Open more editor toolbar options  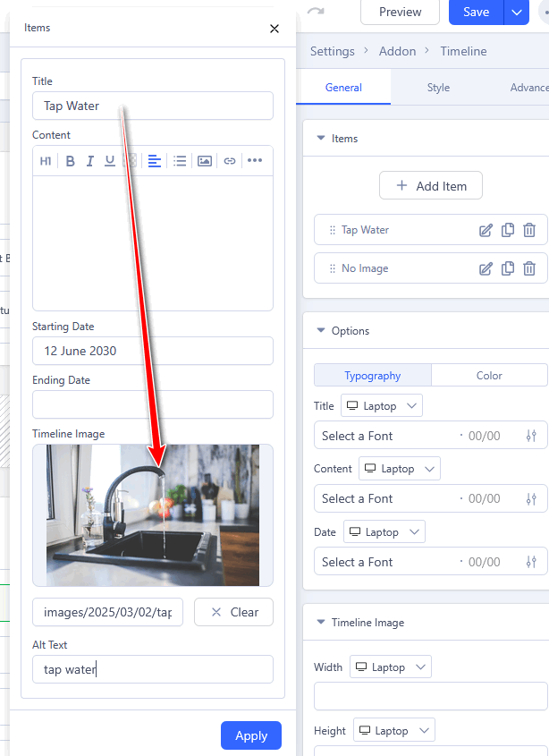tap(255, 160)
